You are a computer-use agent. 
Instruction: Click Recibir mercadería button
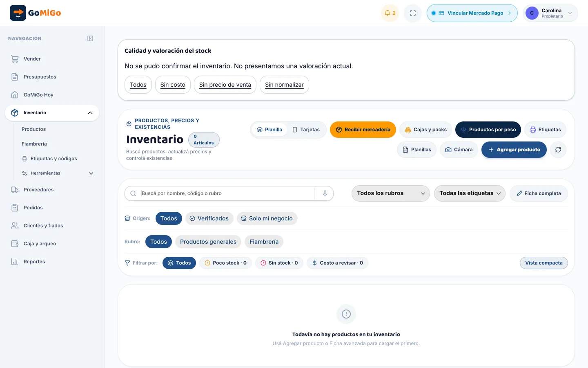tap(363, 130)
